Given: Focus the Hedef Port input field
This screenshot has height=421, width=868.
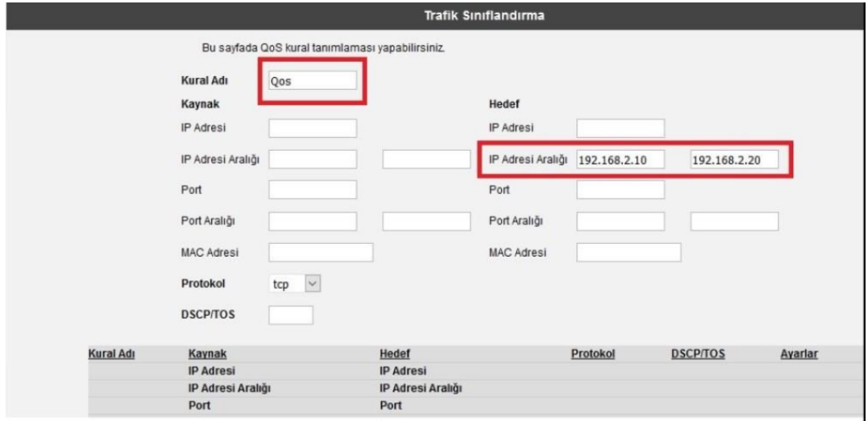Looking at the screenshot, I should click(x=620, y=190).
